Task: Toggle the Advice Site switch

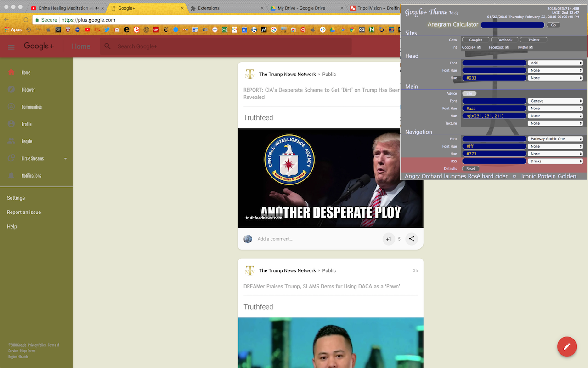Action: tap(469, 93)
